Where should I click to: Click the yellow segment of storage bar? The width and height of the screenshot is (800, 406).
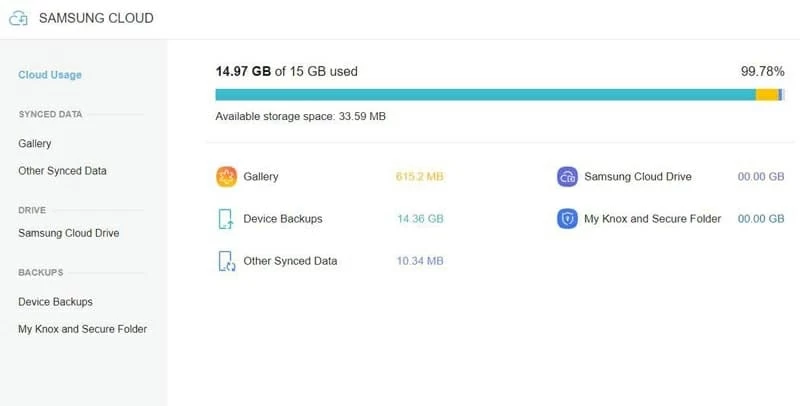pos(766,94)
